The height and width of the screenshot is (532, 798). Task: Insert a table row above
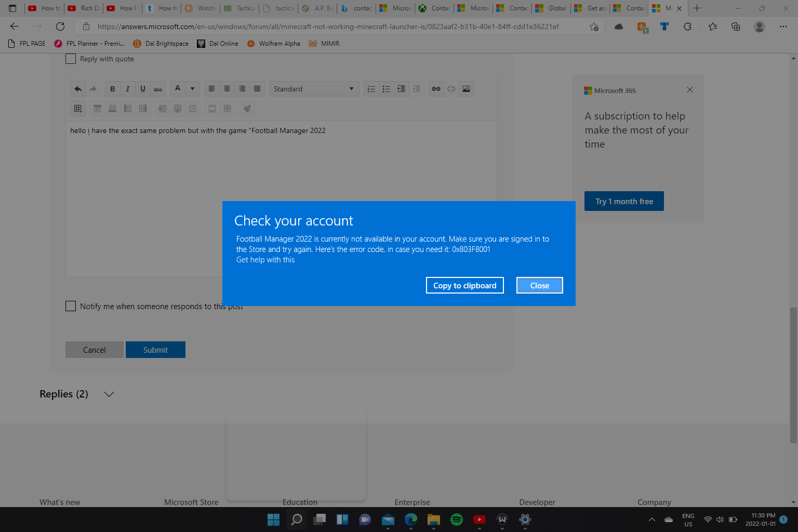pos(97,109)
